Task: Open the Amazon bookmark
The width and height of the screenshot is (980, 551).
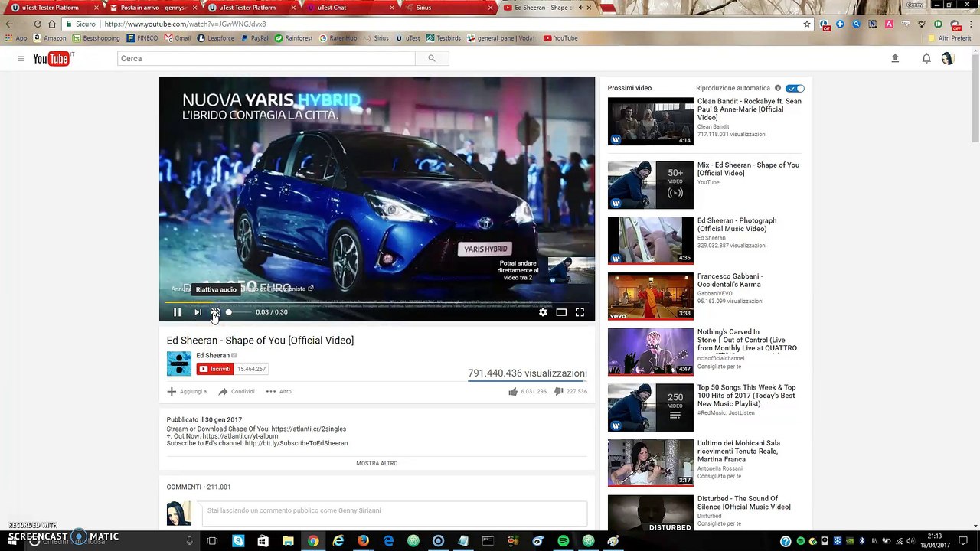Action: pos(49,38)
